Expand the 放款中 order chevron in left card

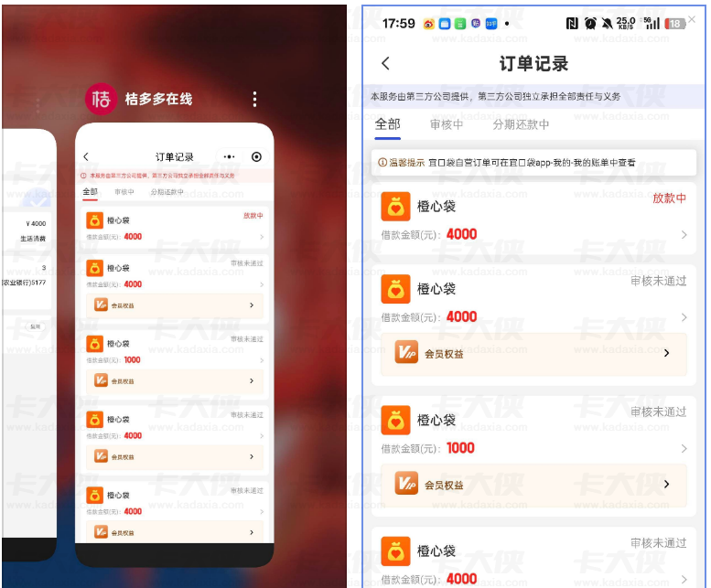click(x=262, y=237)
